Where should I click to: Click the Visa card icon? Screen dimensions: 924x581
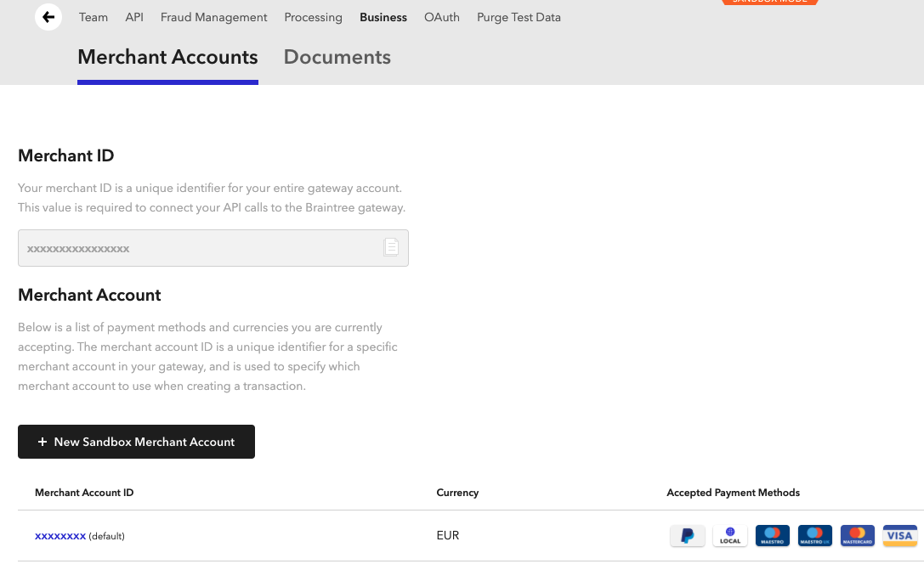[899, 536]
